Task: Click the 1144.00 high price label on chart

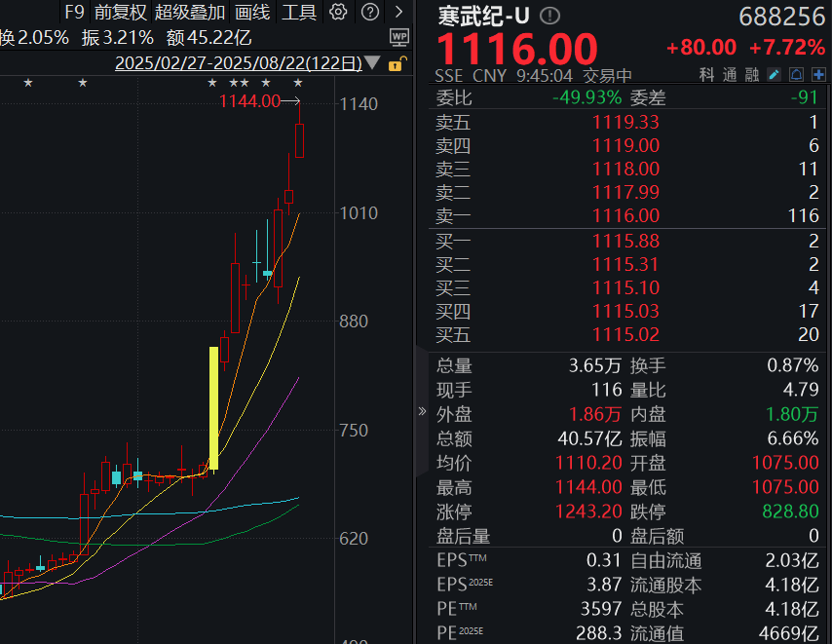Action: pyautogui.click(x=249, y=100)
